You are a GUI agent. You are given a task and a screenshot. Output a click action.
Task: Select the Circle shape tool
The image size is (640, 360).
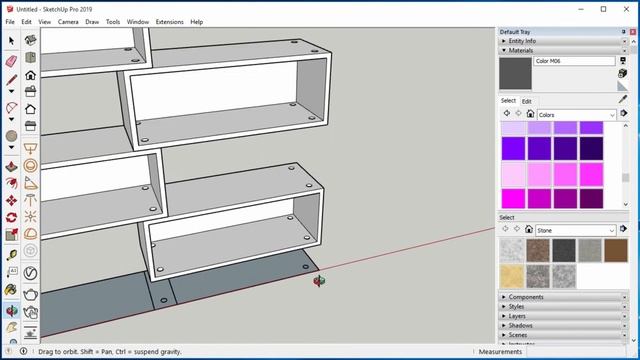pos(11,136)
